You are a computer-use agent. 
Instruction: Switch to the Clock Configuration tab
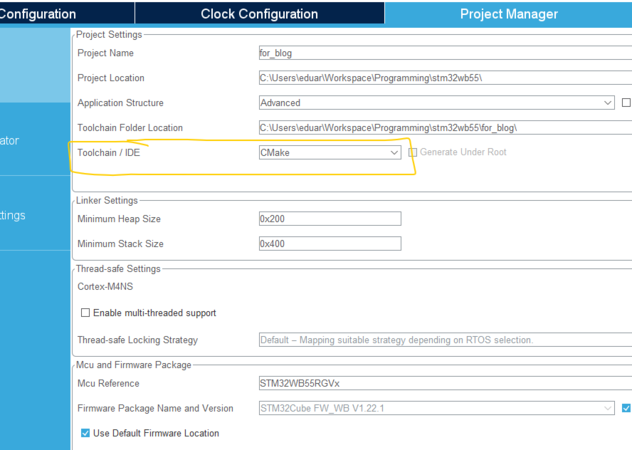(x=259, y=14)
